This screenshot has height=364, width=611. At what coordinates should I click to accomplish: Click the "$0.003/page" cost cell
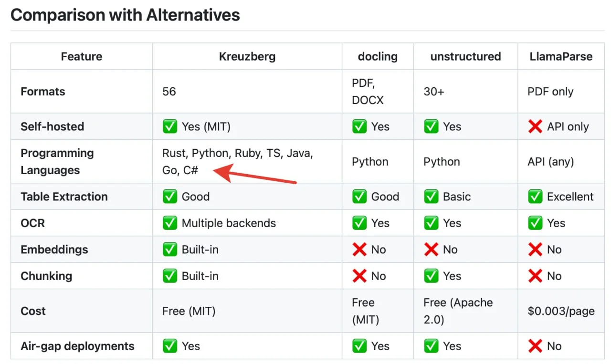[561, 312]
